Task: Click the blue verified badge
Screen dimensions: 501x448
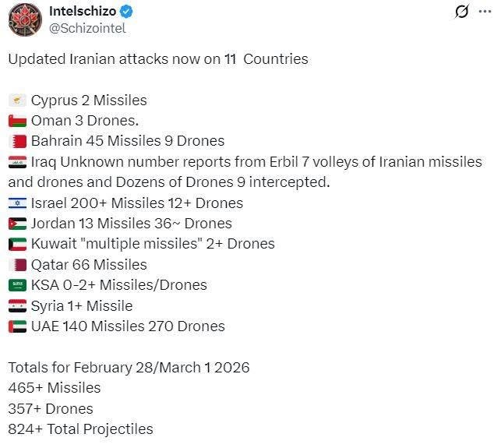Action: (x=128, y=12)
